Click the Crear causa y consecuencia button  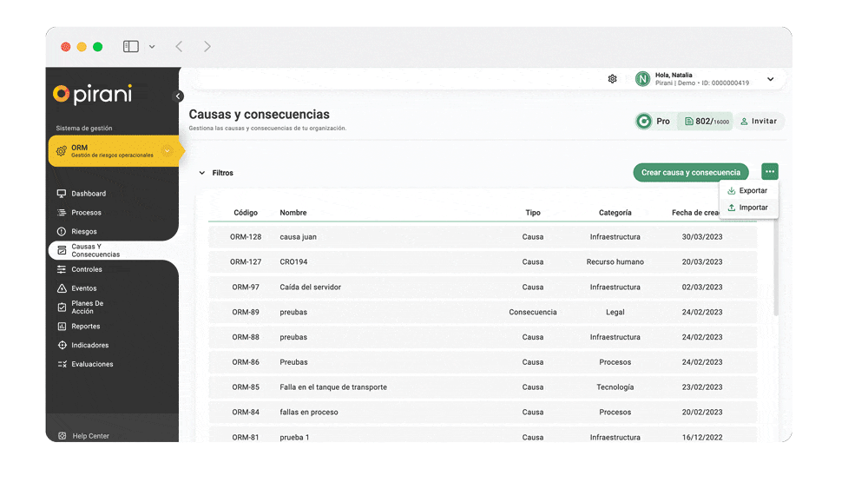pyautogui.click(x=690, y=172)
